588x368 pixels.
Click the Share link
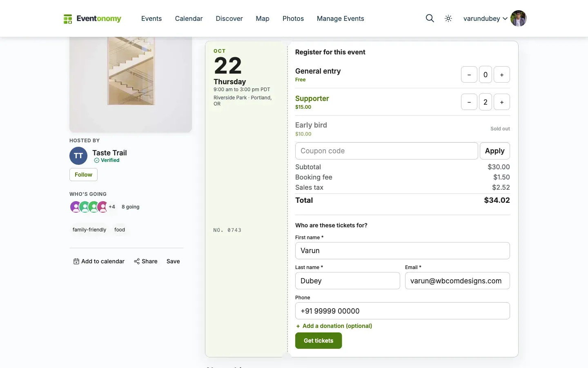click(145, 261)
